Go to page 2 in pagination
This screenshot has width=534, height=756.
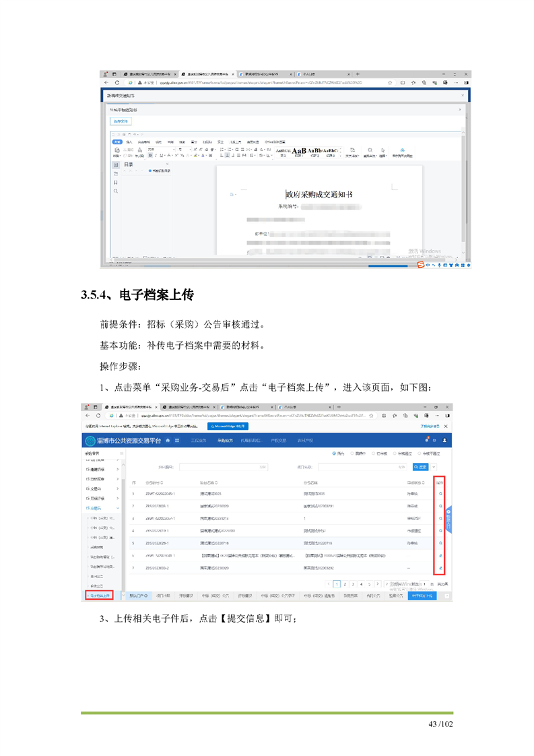[344, 584]
